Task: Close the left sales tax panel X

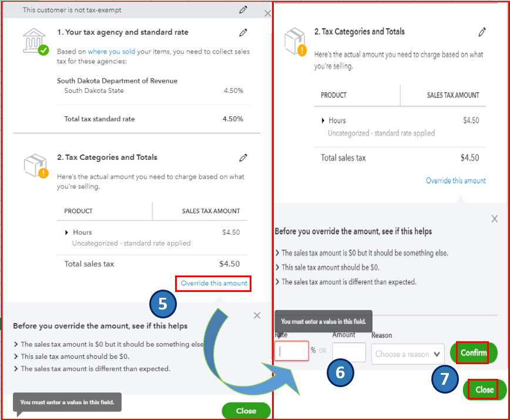Action: pos(268,14)
